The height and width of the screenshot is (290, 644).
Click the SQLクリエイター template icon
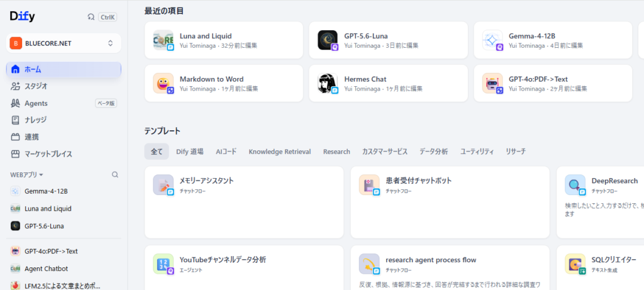(x=575, y=264)
